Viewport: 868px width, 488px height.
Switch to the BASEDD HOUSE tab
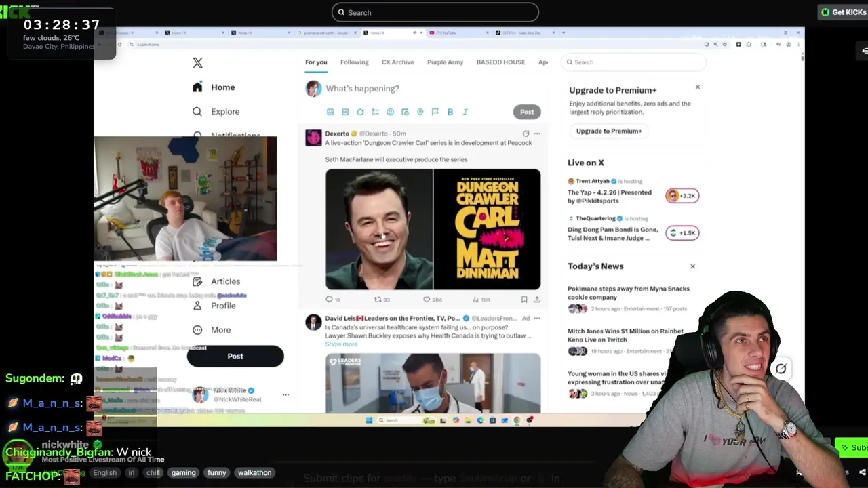[x=500, y=62]
